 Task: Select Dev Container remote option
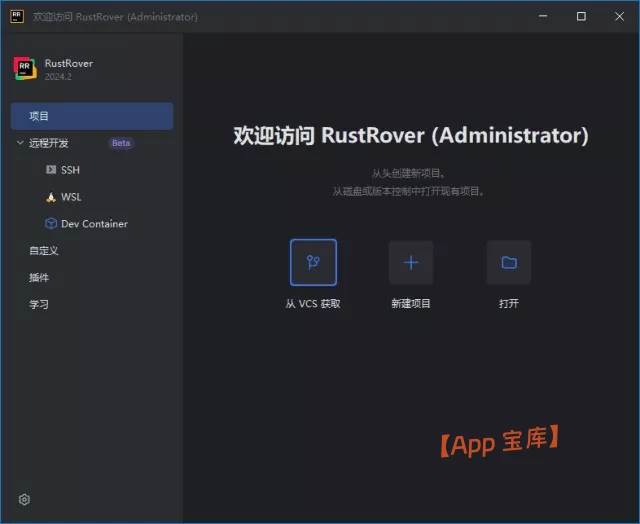click(92, 224)
